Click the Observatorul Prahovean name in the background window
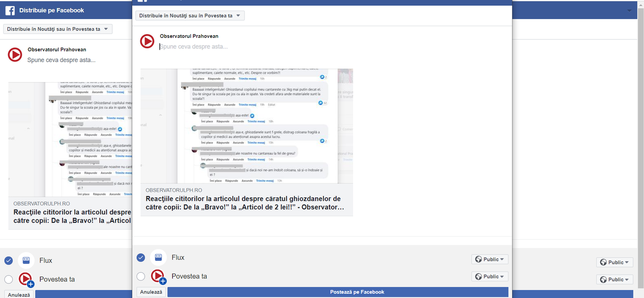Viewport: 644px width, 298px height. pyautogui.click(x=57, y=49)
